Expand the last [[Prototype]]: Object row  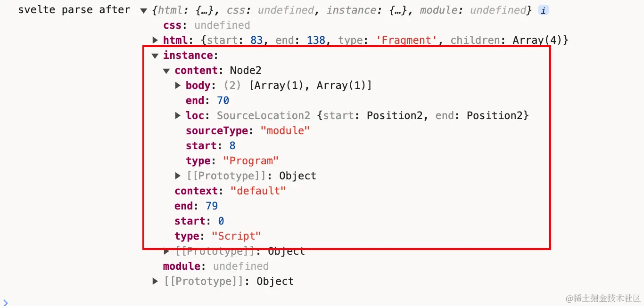[x=156, y=282]
